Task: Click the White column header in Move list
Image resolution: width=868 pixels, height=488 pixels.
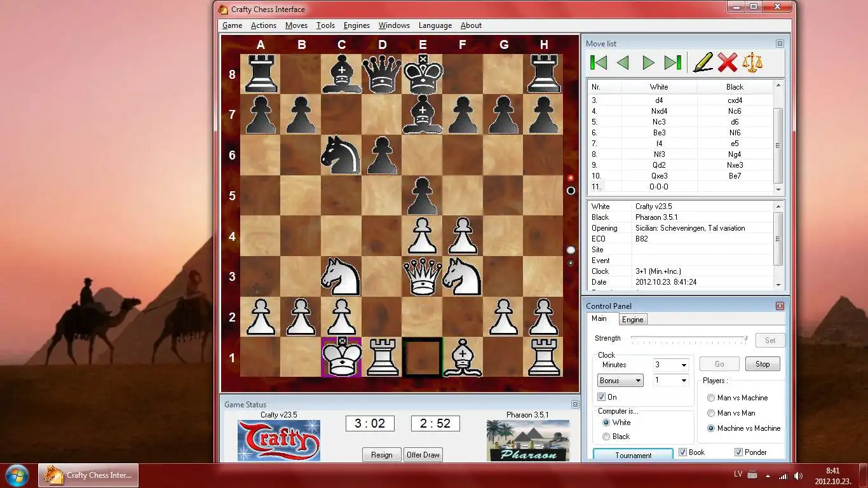Action: click(x=659, y=87)
